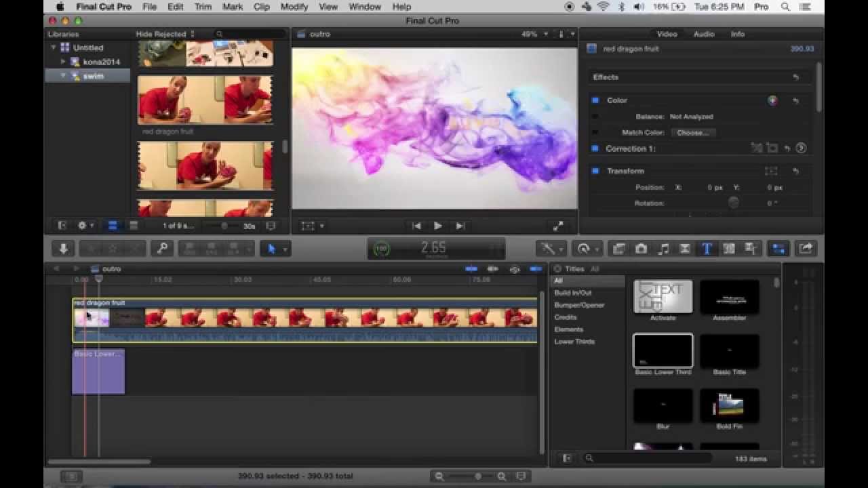Open browser action gear menu
Screen dimensions: 868x488
pos(85,226)
